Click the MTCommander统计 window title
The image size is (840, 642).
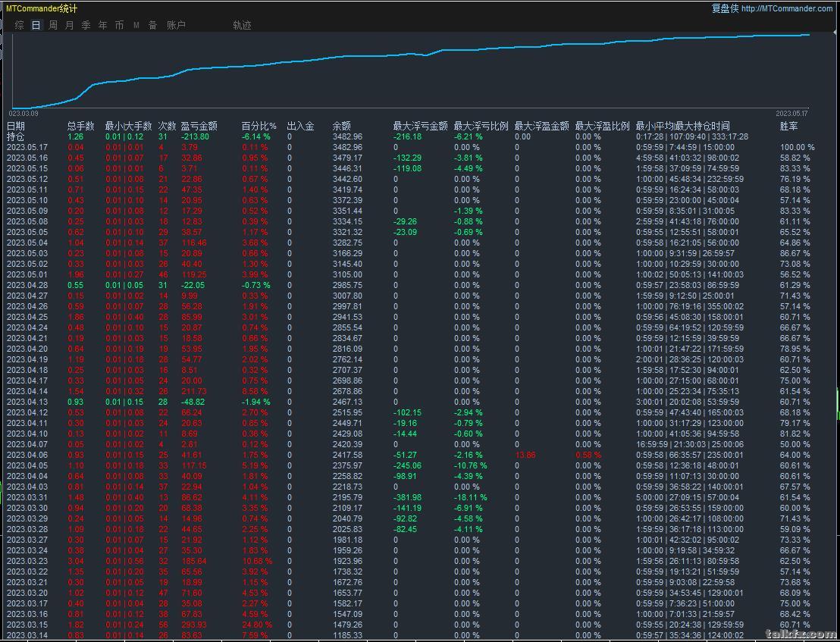[41, 8]
